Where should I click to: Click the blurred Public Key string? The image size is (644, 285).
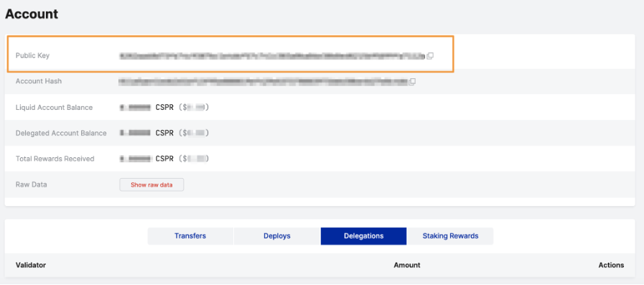coord(272,56)
